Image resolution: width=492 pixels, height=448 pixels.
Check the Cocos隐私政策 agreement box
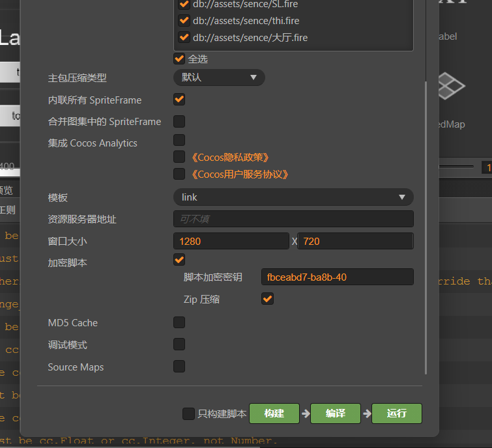click(x=179, y=157)
